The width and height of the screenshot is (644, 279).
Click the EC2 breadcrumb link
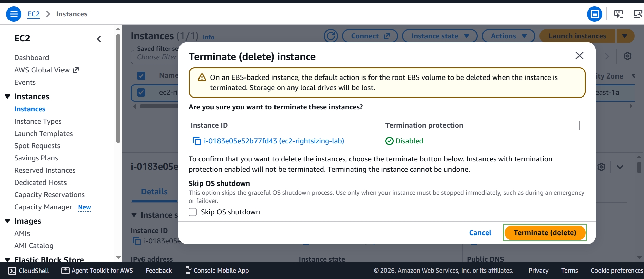point(34,14)
